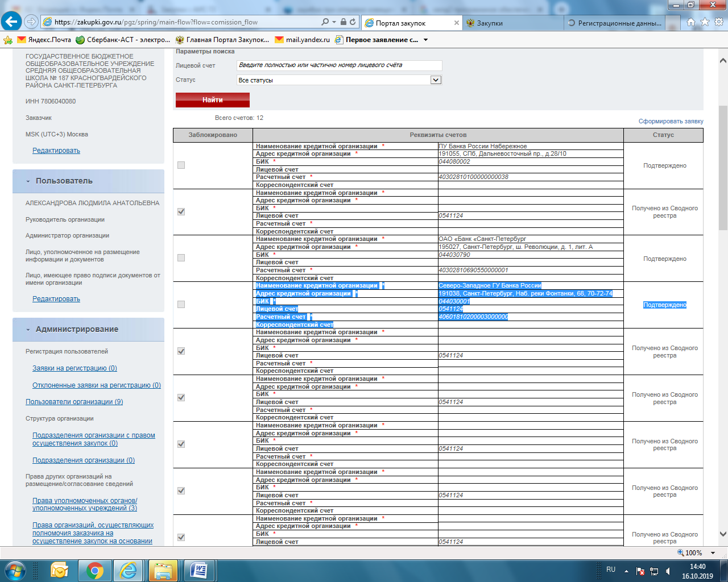Launch Google Chrome from the taskbar
728x582 pixels.
click(x=94, y=570)
